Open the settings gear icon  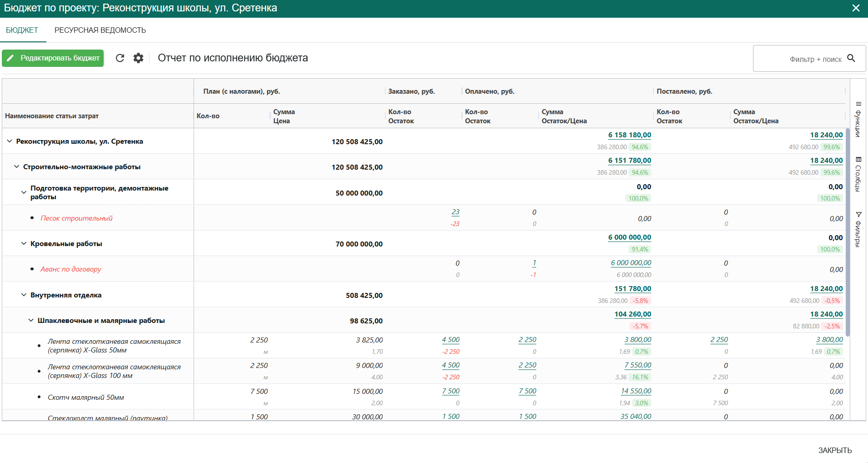pos(138,58)
